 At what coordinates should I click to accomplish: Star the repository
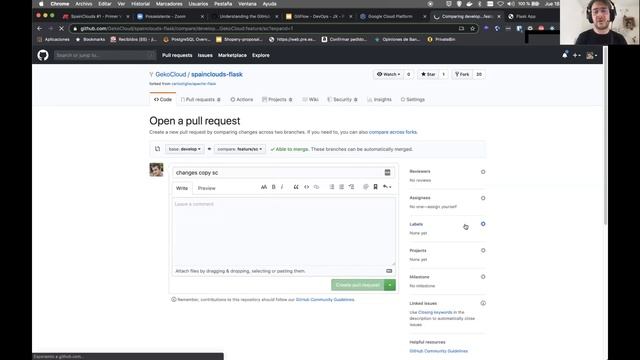point(429,74)
